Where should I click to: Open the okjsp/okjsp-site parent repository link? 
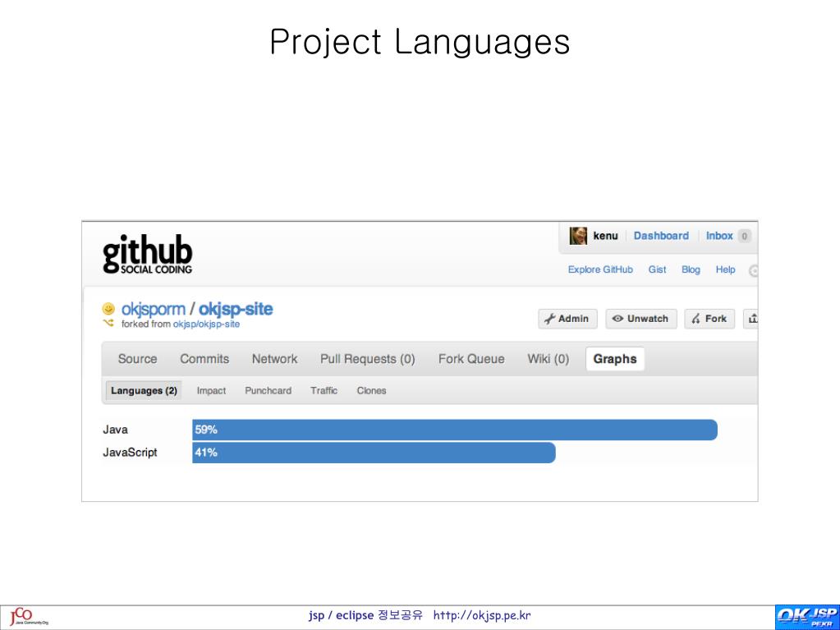pos(206,324)
